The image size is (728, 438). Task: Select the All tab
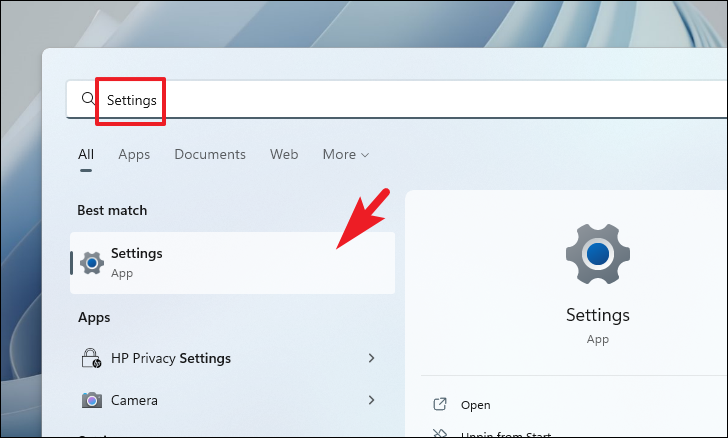(86, 155)
